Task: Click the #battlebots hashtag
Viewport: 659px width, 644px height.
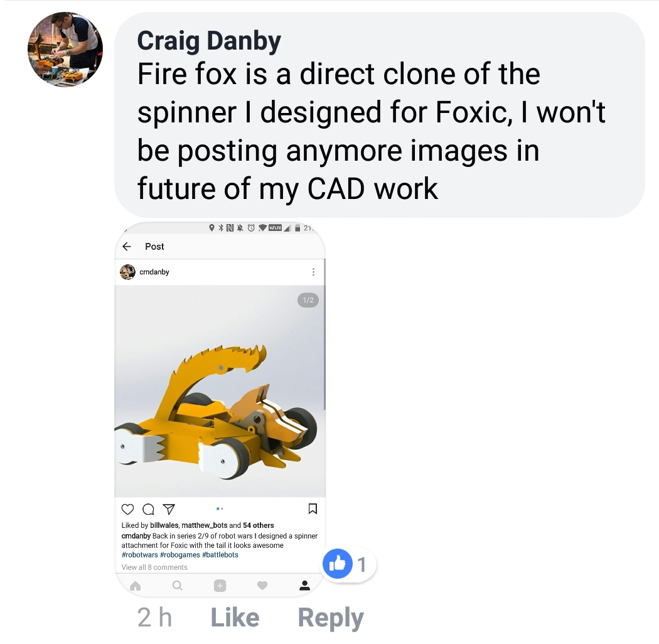Action: click(220, 554)
